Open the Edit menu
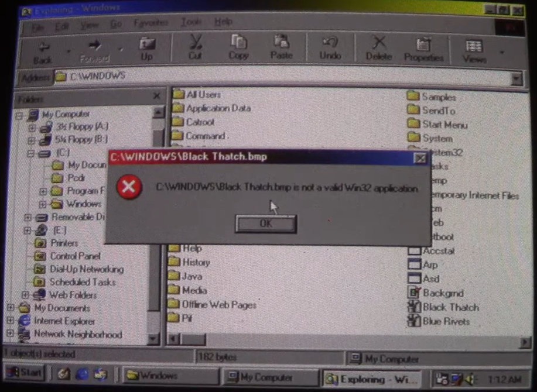This screenshot has height=392, width=537. pyautogui.click(x=61, y=26)
